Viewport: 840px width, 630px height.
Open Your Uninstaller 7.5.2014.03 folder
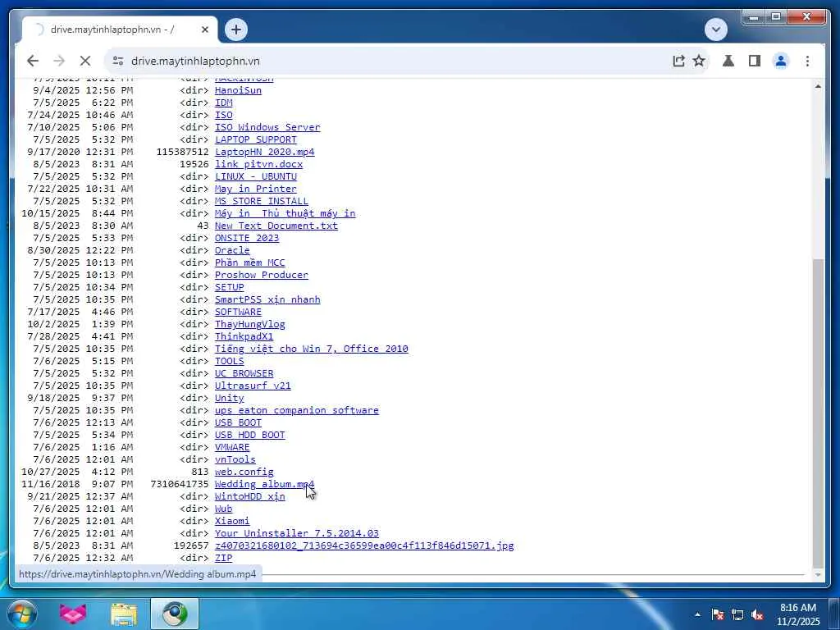pyautogui.click(x=297, y=533)
